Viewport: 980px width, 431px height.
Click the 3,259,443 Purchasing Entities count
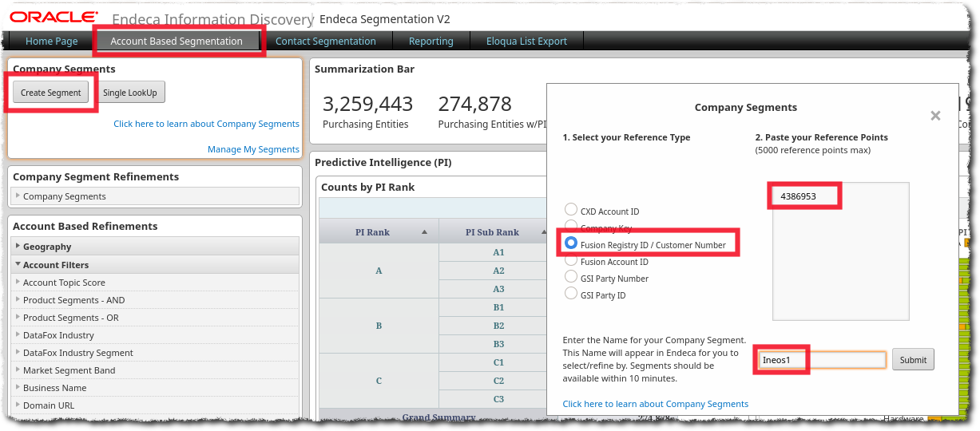[367, 104]
